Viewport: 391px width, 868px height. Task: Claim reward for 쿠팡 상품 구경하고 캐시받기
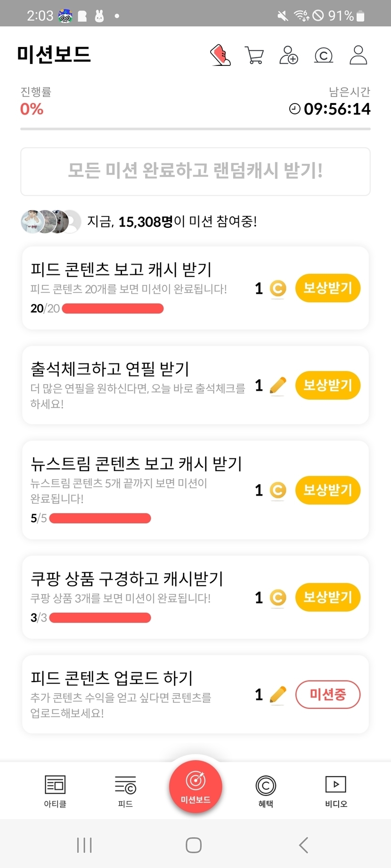pos(327,597)
